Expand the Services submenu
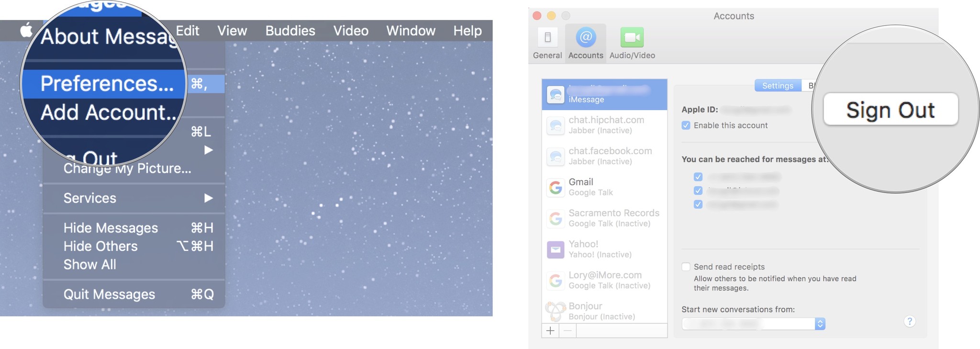 click(134, 198)
